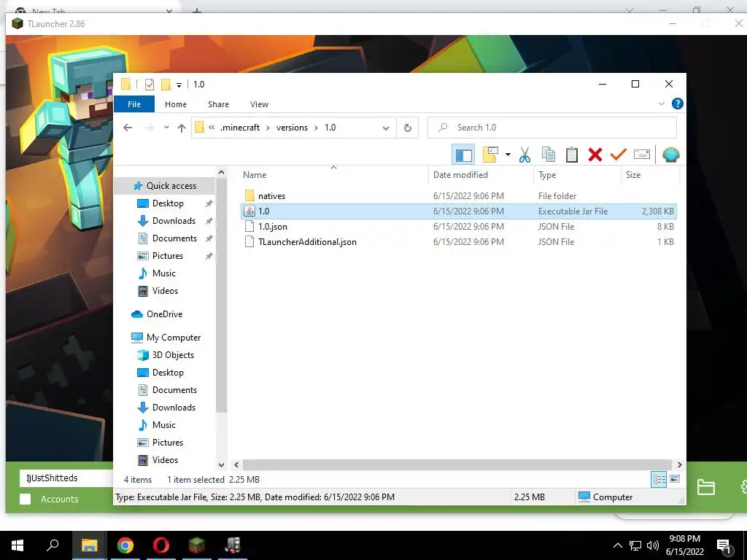Viewport: 747px width, 560px height.
Task: Sort by Date modified column
Action: (461, 175)
